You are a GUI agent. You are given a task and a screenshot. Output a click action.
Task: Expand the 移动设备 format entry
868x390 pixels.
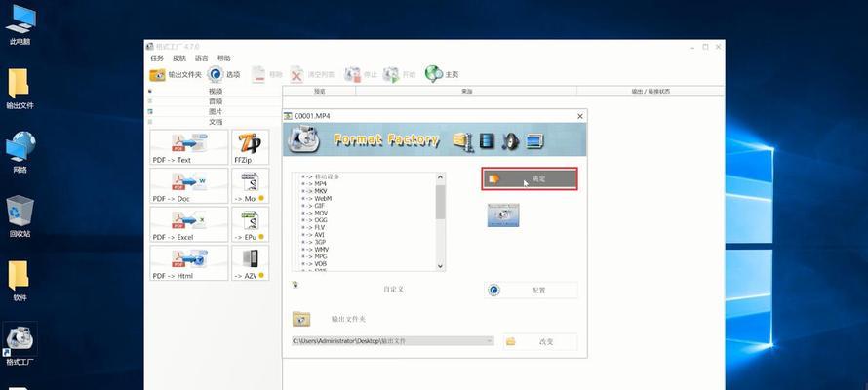point(304,176)
